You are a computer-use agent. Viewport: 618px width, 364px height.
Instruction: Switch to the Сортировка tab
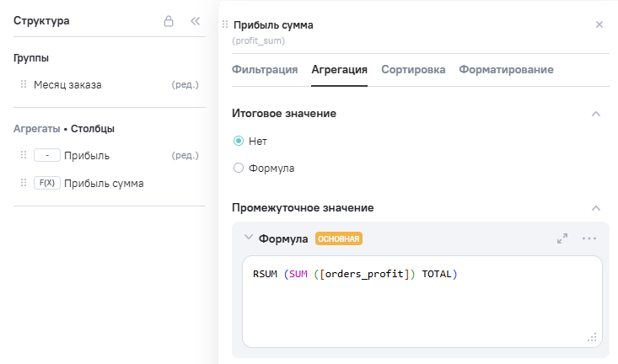click(413, 70)
